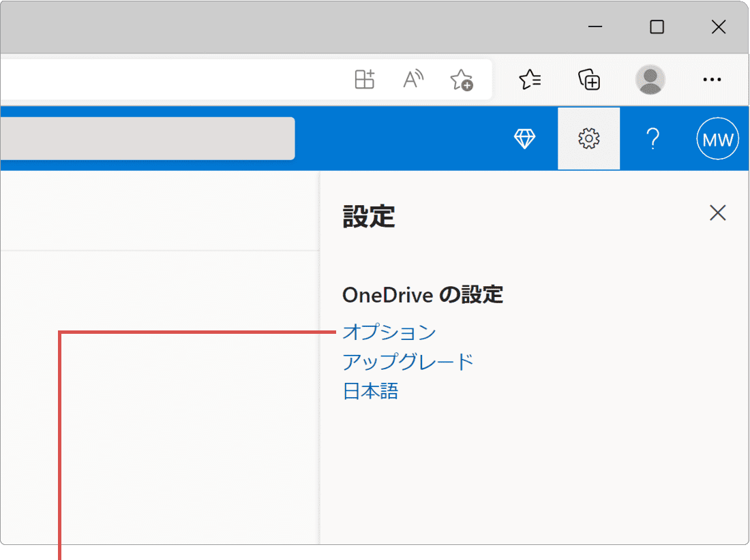Maximize the browser window
750x560 pixels.
[657, 27]
